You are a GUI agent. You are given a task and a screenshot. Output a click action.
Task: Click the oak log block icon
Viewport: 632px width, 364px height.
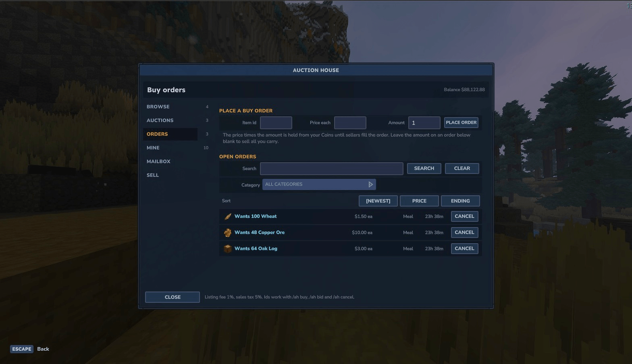coord(228,249)
